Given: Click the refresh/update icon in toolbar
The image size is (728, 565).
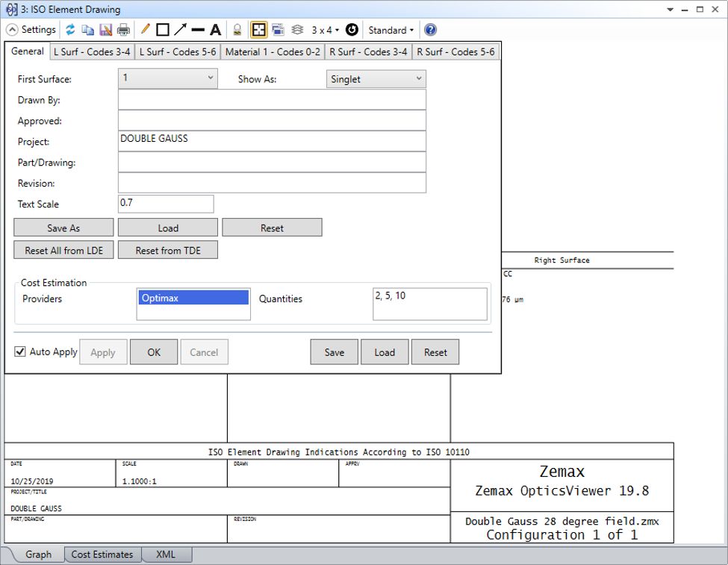Looking at the screenshot, I should coord(70,30).
